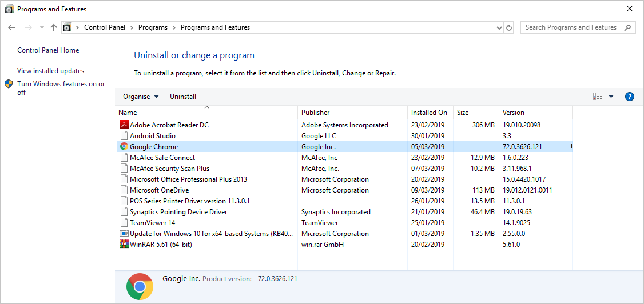The image size is (644, 304).
Task: Open recent locations dropdown arrow
Action: tap(42, 27)
